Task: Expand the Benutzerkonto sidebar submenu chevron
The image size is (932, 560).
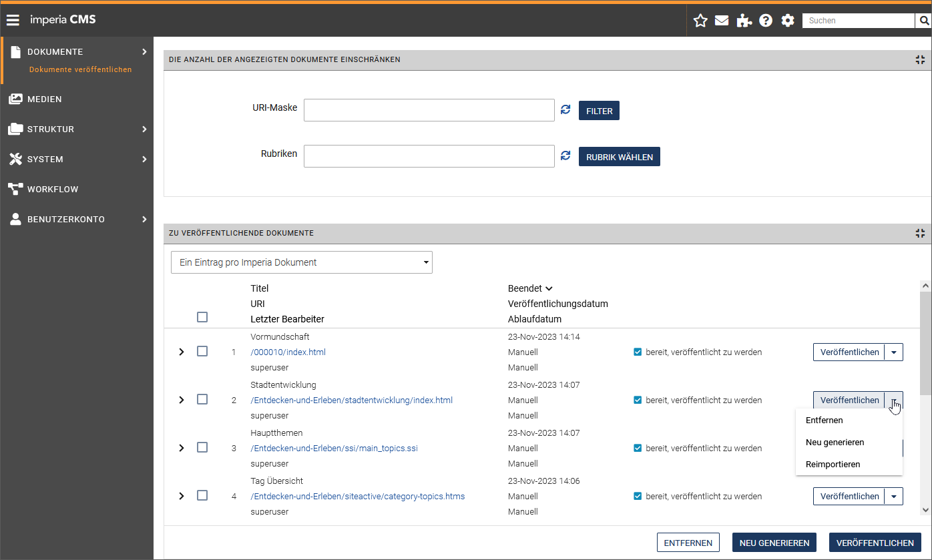Action: (x=144, y=219)
